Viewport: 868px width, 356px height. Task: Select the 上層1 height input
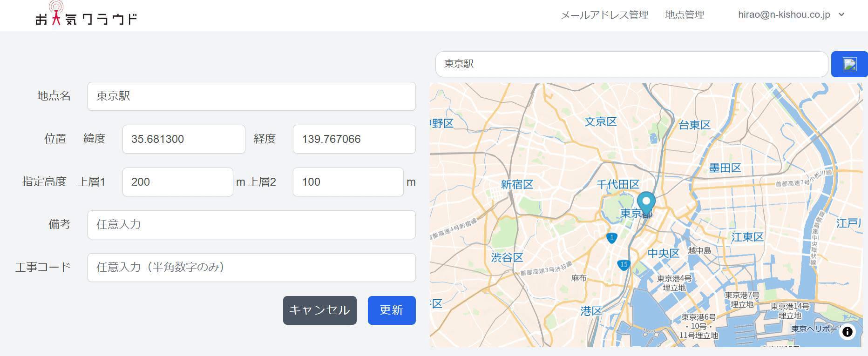[x=177, y=182]
